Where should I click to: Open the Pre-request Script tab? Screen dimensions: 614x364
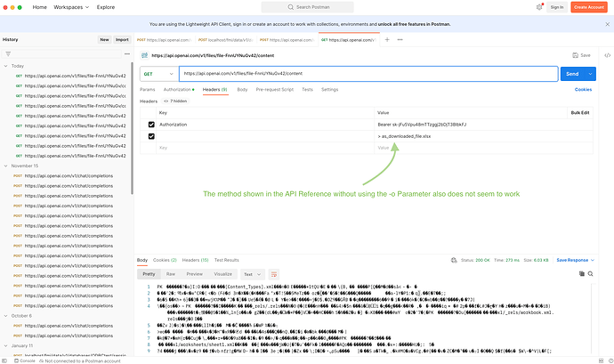(274, 89)
